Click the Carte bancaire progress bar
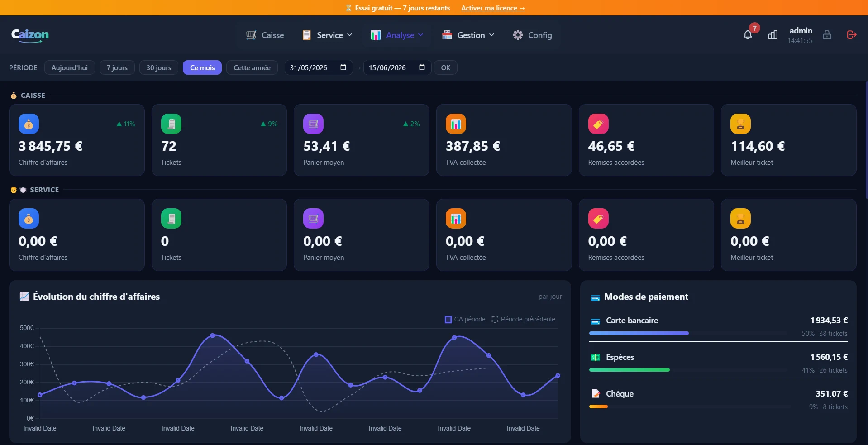The height and width of the screenshot is (445, 868). point(688,333)
